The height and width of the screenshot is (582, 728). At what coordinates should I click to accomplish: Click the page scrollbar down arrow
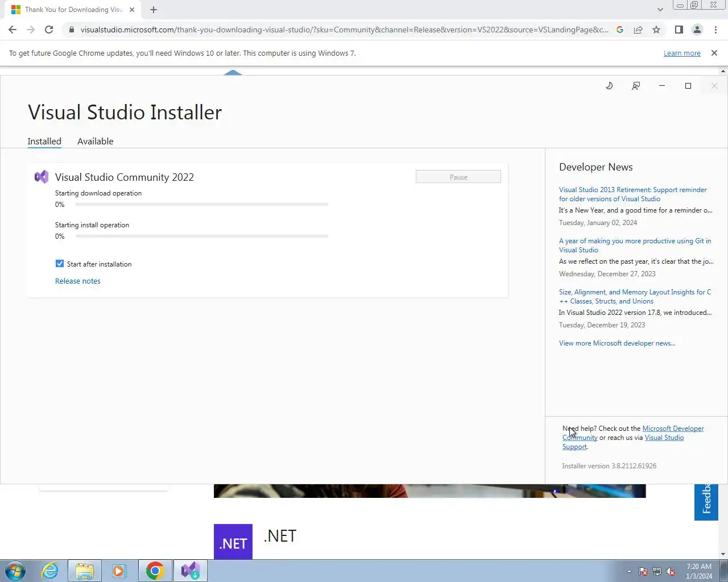point(723,554)
